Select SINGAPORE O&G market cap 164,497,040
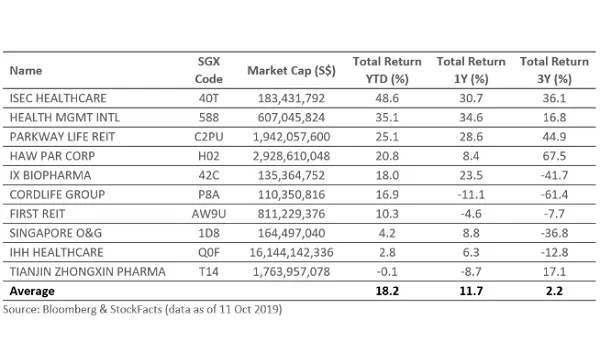This screenshot has height=360, width=600. click(x=291, y=233)
